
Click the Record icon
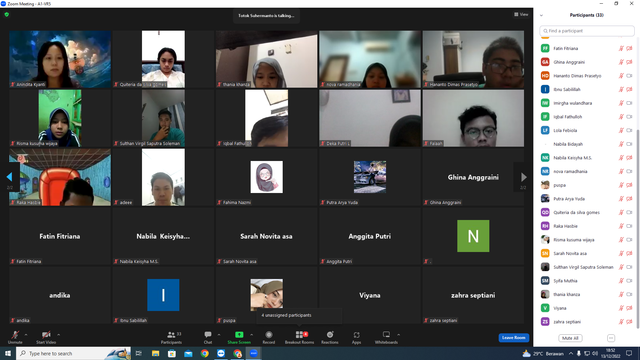click(269, 335)
